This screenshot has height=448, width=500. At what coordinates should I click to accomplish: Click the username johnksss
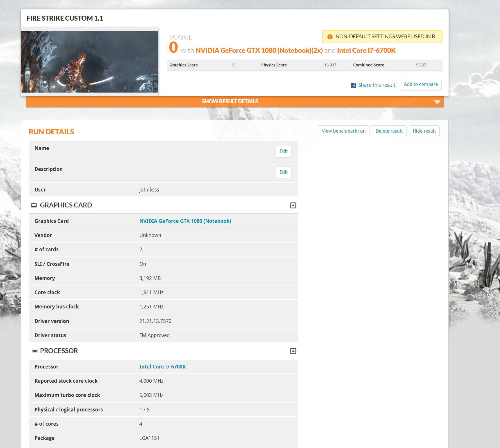[149, 190]
